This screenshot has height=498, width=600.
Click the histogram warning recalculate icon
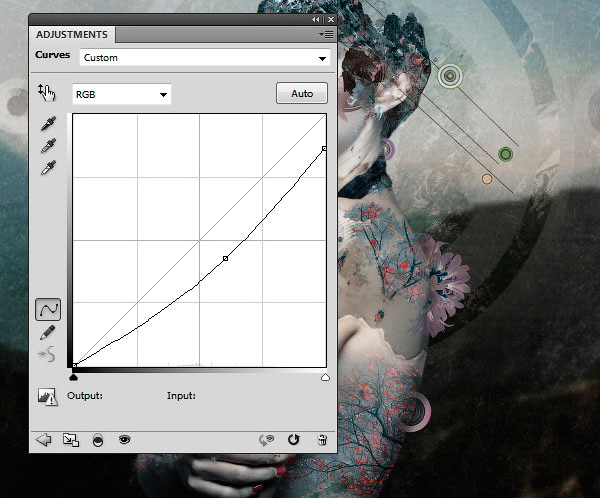[47, 397]
